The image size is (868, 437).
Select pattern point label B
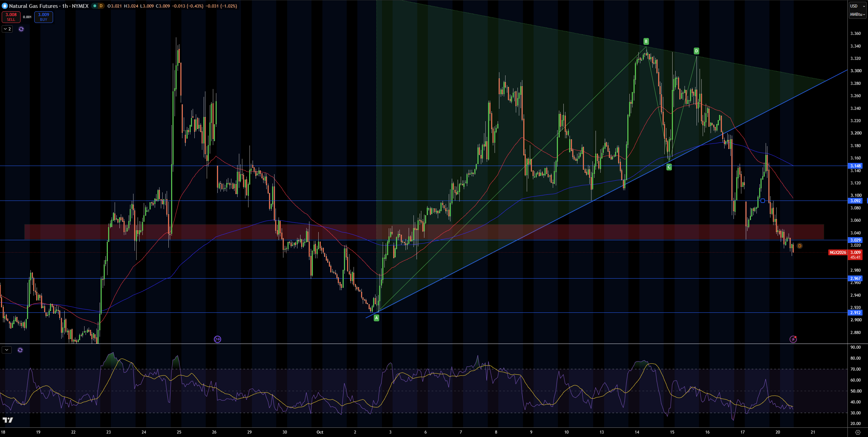point(646,41)
